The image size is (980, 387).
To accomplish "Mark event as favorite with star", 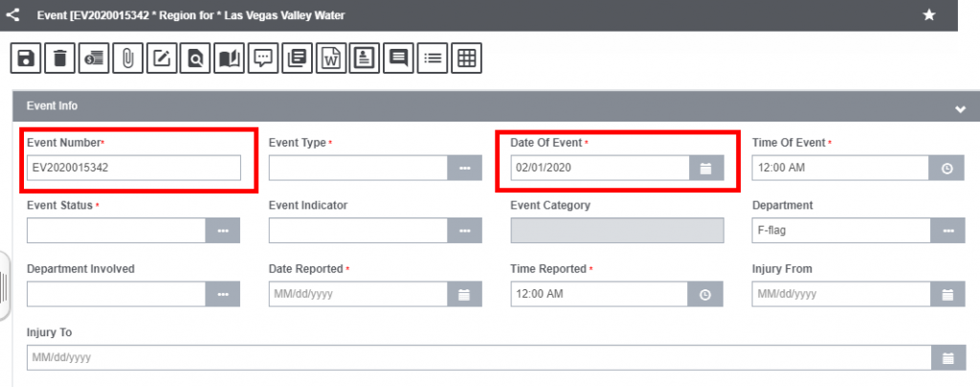I will (928, 15).
